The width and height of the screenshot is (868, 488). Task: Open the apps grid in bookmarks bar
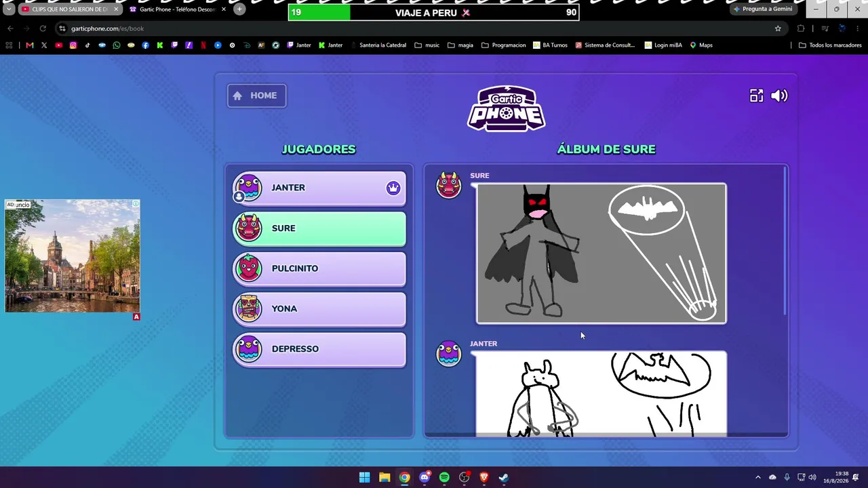coord(9,45)
